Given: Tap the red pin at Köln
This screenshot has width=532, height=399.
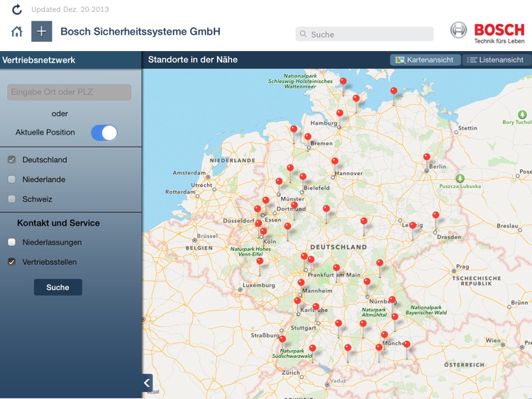Looking at the screenshot, I should (263, 232).
